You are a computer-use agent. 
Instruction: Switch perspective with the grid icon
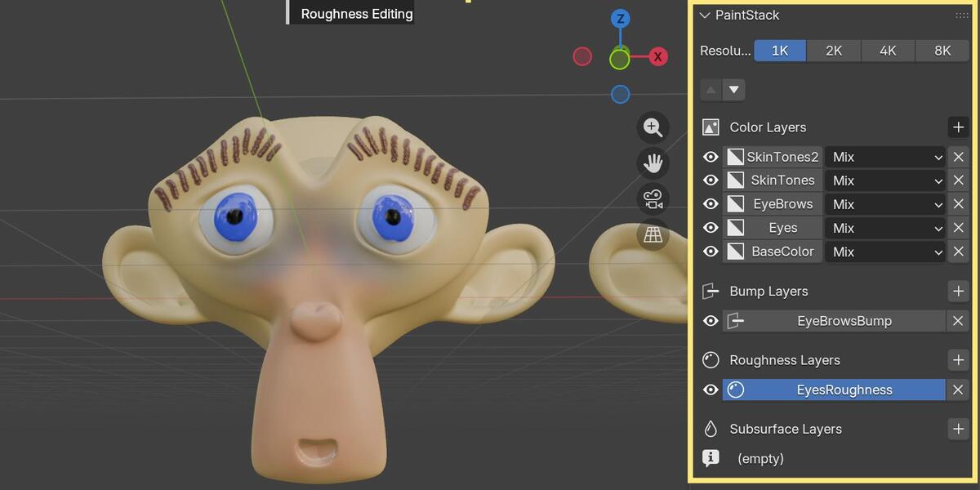[x=653, y=235]
